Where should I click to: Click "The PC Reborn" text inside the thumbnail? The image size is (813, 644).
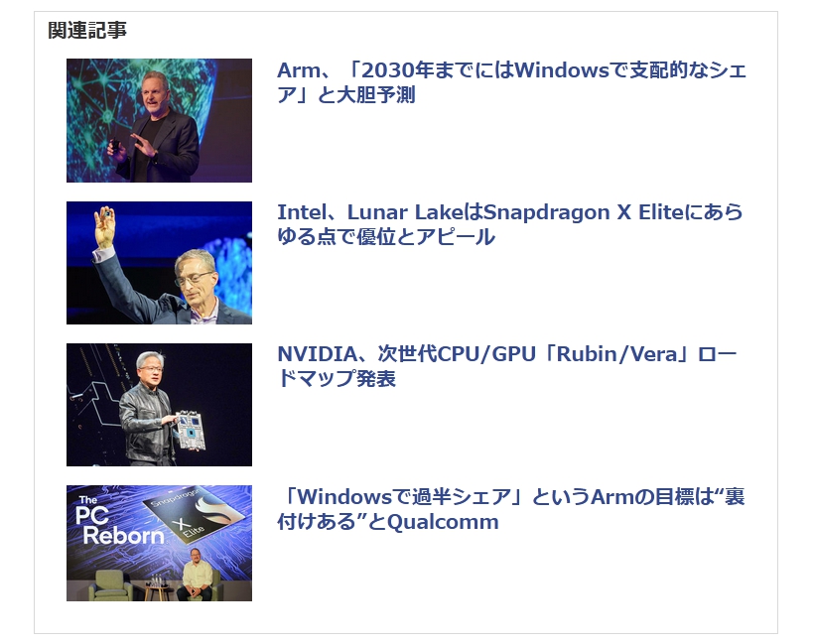[x=120, y=521]
